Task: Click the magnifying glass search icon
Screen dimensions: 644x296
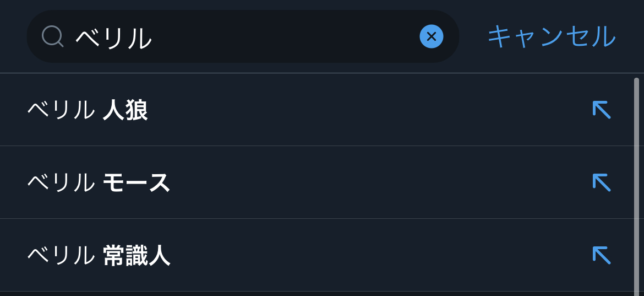Action: [52, 36]
